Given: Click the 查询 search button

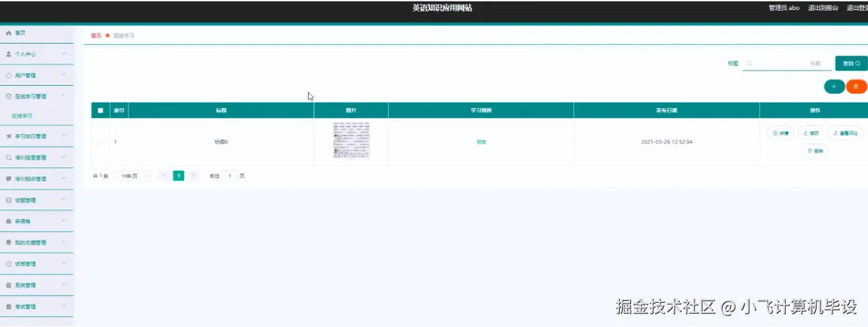Looking at the screenshot, I should tap(851, 64).
